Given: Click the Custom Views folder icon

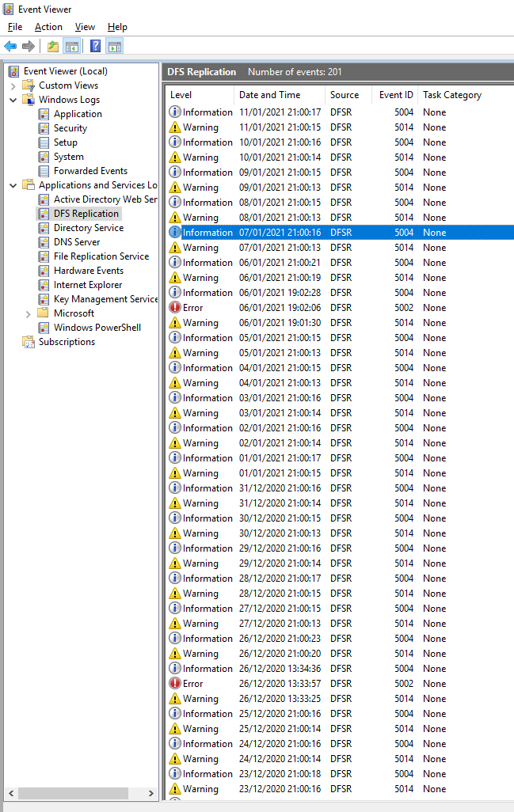Looking at the screenshot, I should tap(29, 85).
